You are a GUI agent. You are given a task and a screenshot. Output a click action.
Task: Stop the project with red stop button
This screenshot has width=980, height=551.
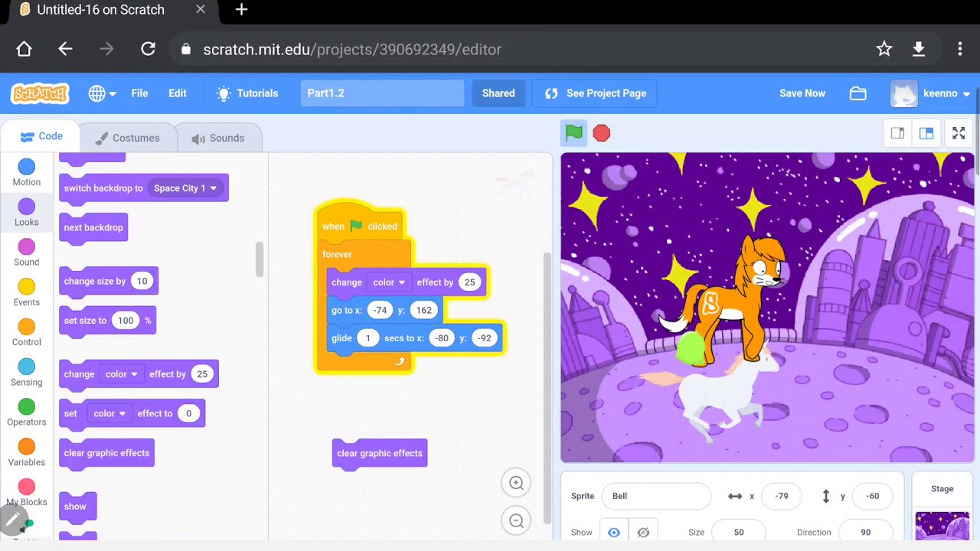tap(602, 133)
